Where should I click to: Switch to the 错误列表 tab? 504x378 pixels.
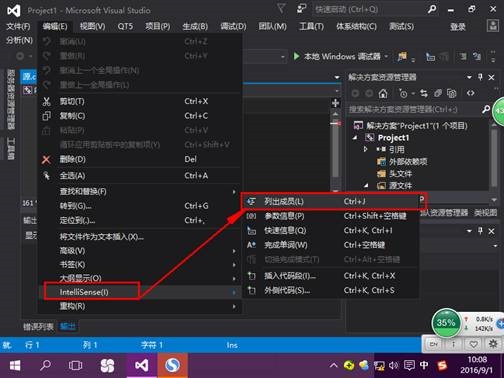[38, 327]
